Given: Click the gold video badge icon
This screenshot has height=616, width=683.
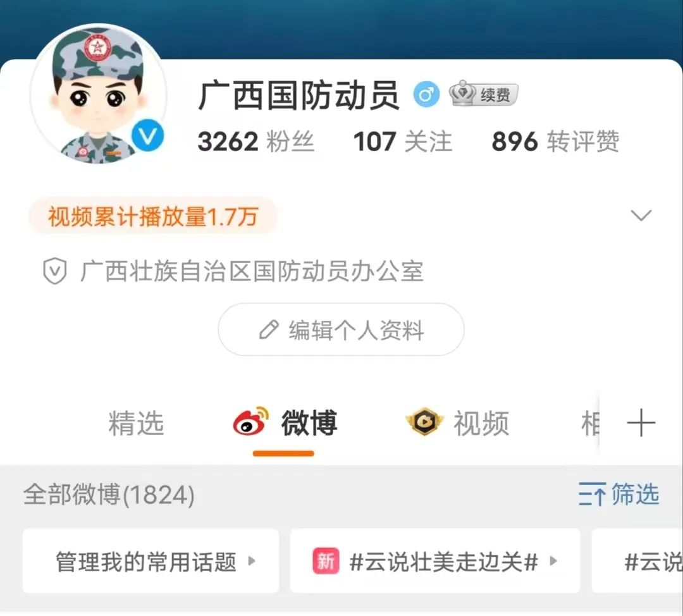Looking at the screenshot, I should [x=424, y=422].
